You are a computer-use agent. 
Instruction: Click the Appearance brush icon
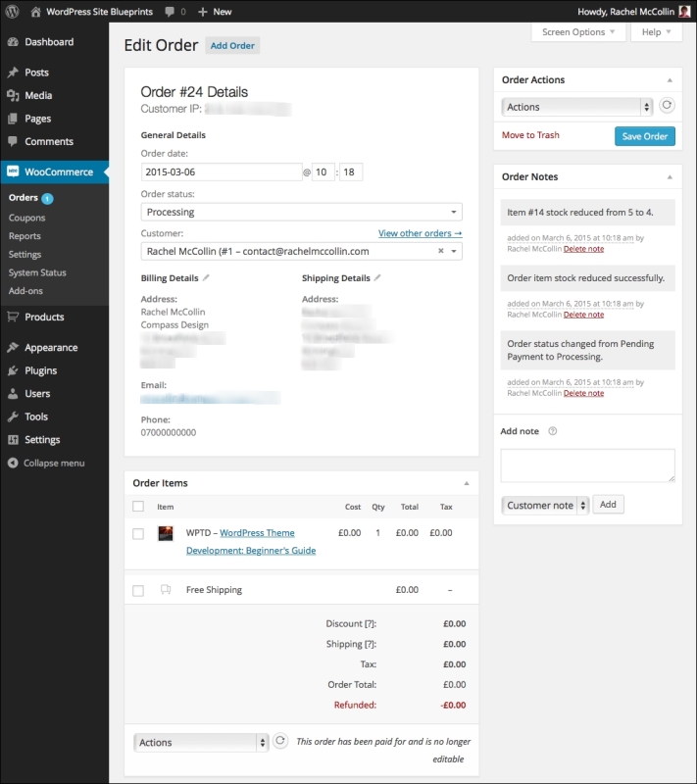point(13,348)
